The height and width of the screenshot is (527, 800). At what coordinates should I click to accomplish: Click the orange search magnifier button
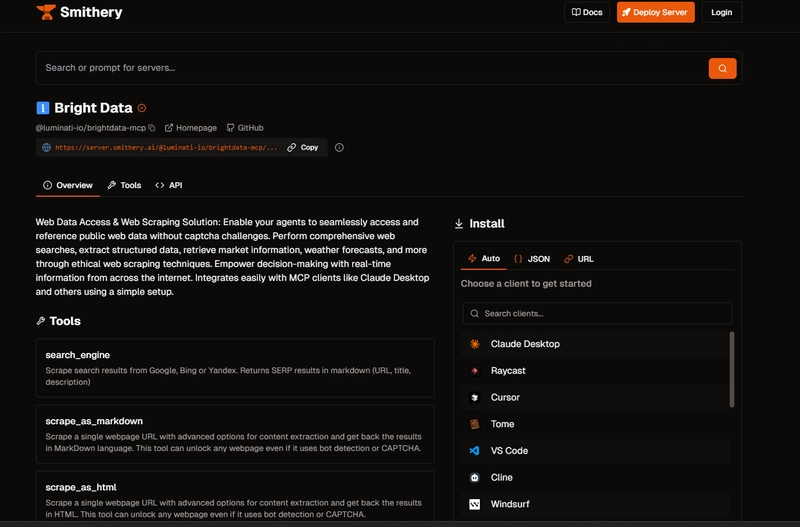722,68
